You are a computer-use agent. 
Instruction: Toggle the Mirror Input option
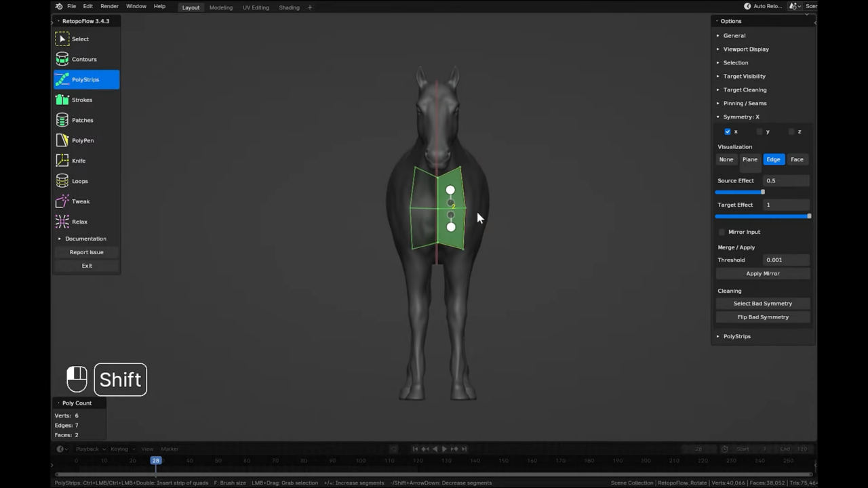tap(722, 232)
